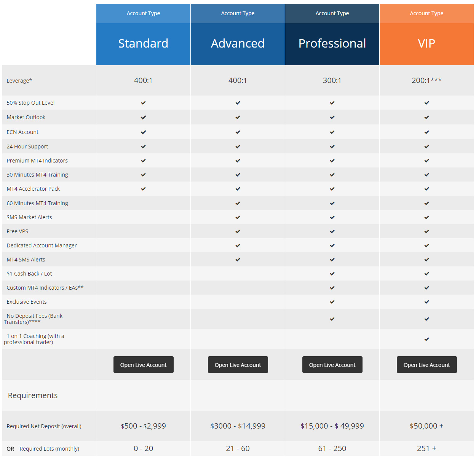This screenshot has height=459, width=476.
Task: Click the VIP leverage value 200:1
Action: click(426, 80)
